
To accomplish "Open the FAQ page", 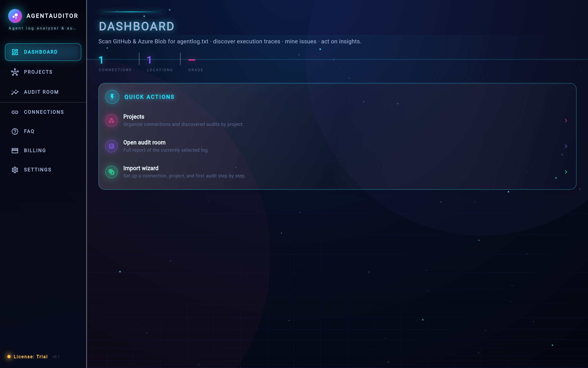I will [x=43, y=131].
